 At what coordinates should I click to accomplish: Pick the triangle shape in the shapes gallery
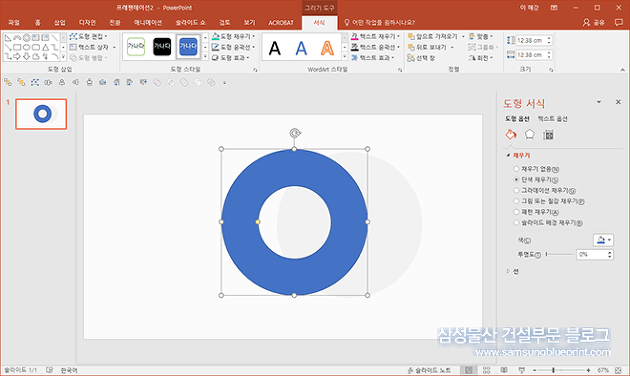coord(45,47)
